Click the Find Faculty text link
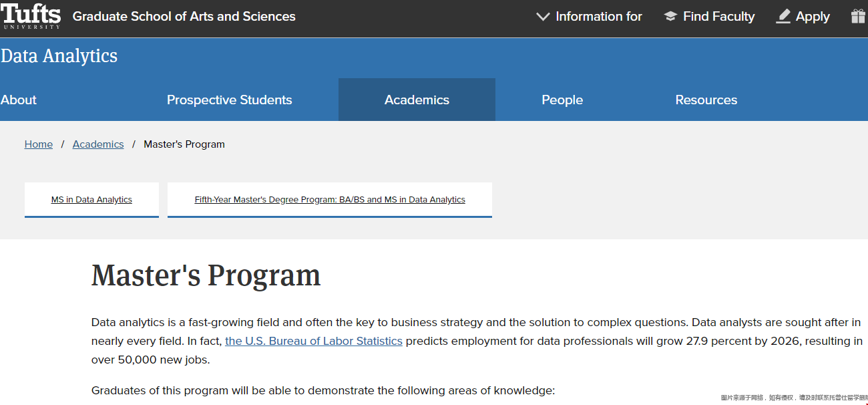The height and width of the screenshot is (405, 868). point(718,17)
